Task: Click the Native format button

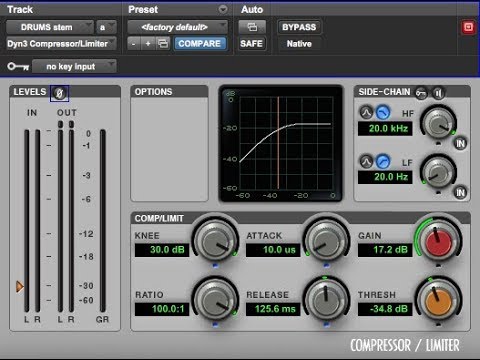Action: [299, 44]
